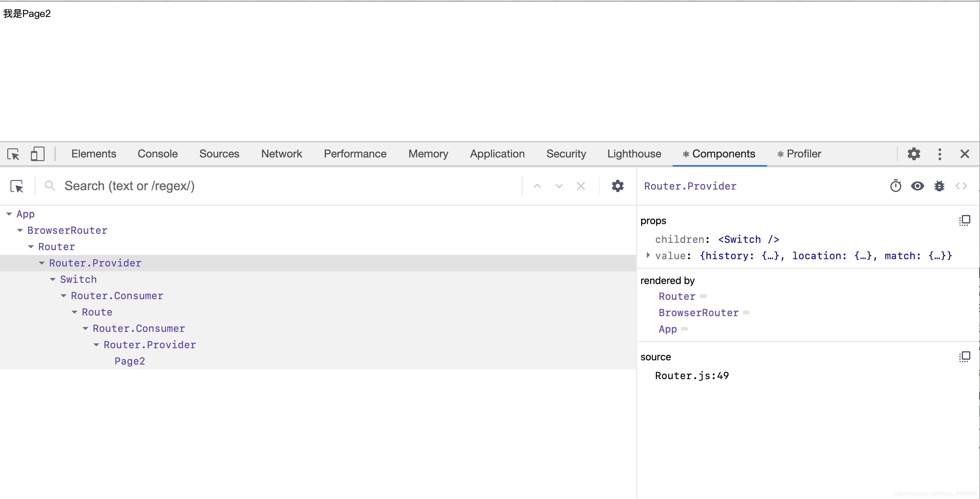Select the React Components tab
The height and width of the screenshot is (499, 980).
[x=719, y=154]
